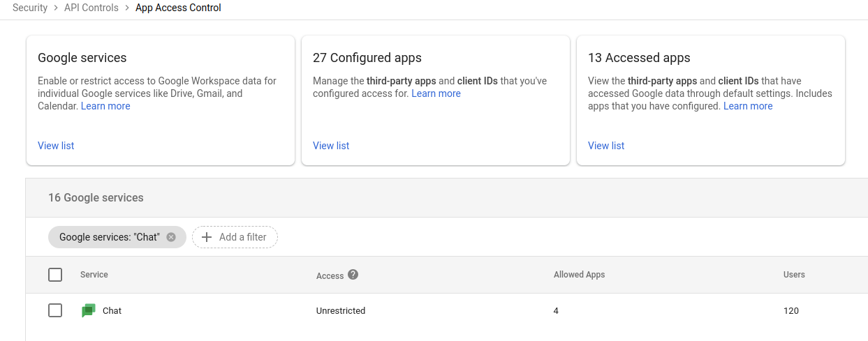Click View list under Google services
The width and height of the screenshot is (868, 341).
[56, 146]
